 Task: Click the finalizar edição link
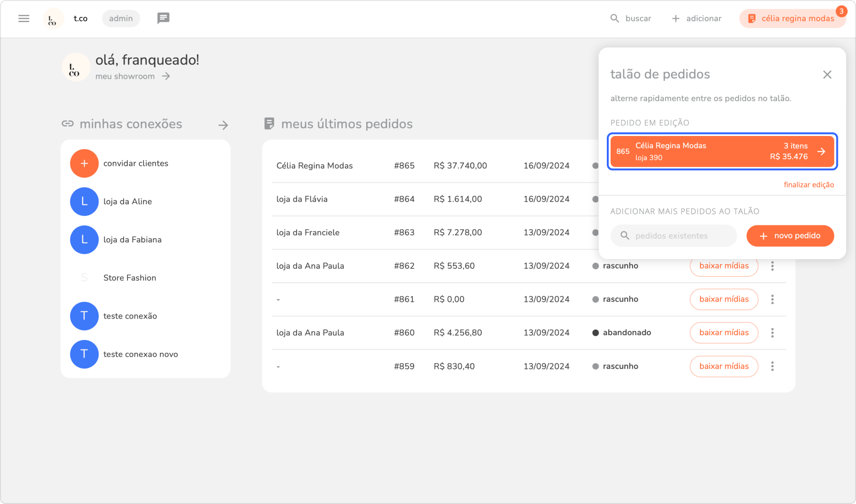pyautogui.click(x=808, y=184)
